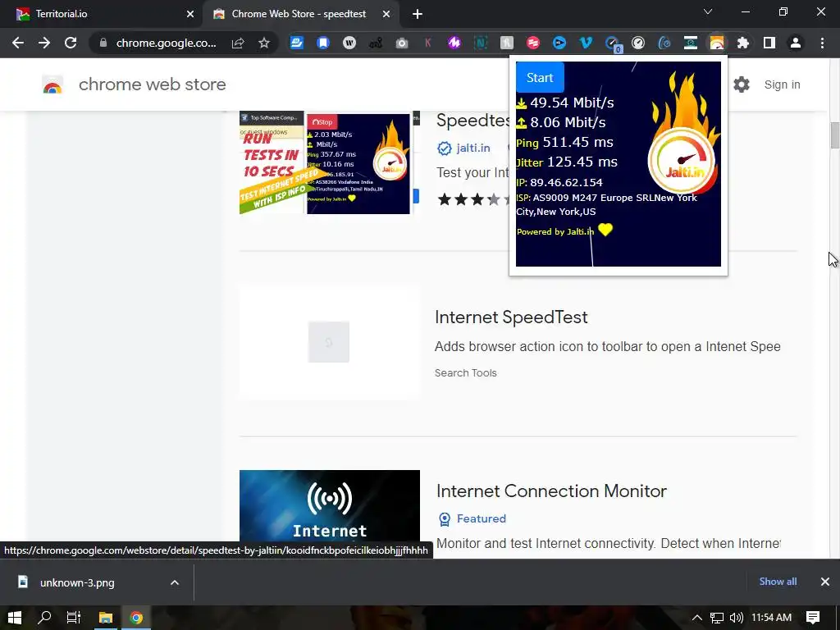Open the red striped circle extension
Image resolution: width=840 pixels, height=630 pixels.
(533, 43)
